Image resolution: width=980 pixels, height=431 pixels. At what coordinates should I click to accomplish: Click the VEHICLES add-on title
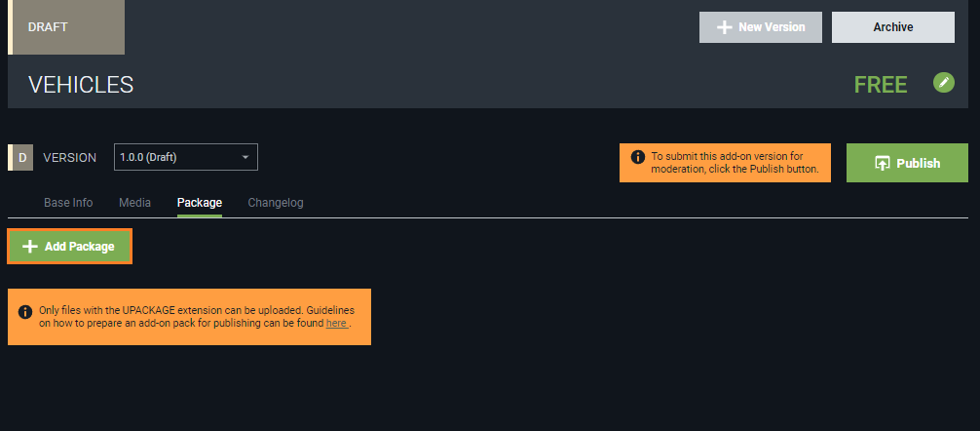[x=81, y=85]
